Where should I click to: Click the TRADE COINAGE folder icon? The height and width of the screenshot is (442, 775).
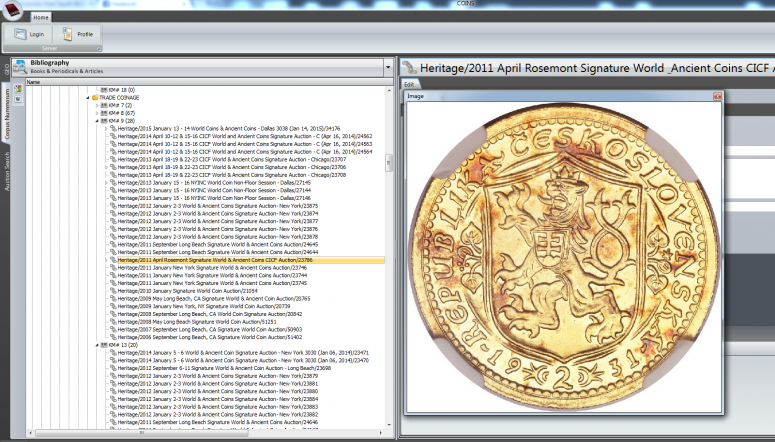95,98
